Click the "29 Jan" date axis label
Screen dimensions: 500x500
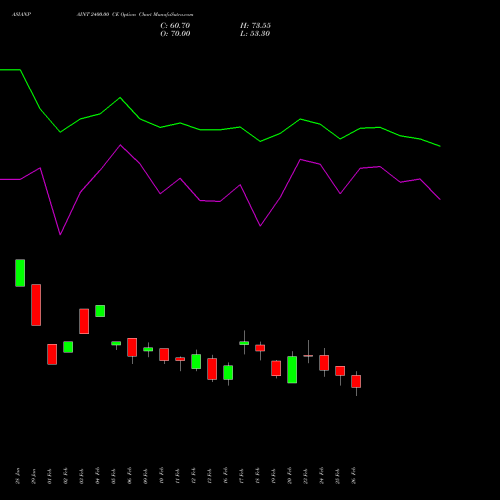pos(34,476)
